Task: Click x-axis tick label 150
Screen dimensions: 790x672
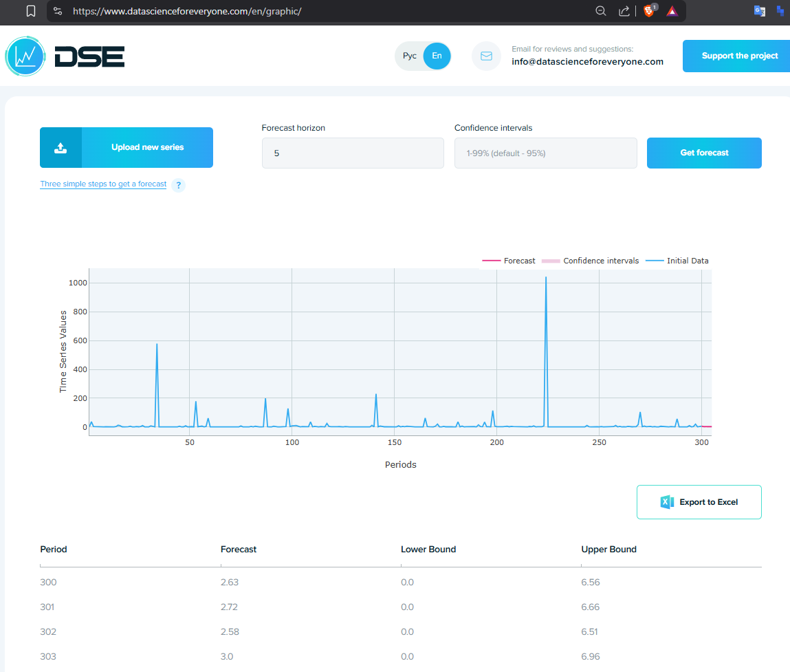Action: point(395,442)
